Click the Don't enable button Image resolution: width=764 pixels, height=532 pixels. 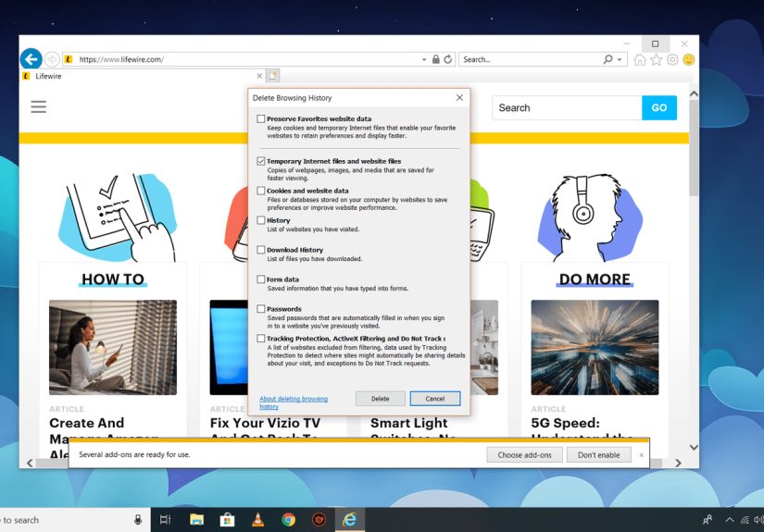click(x=599, y=455)
